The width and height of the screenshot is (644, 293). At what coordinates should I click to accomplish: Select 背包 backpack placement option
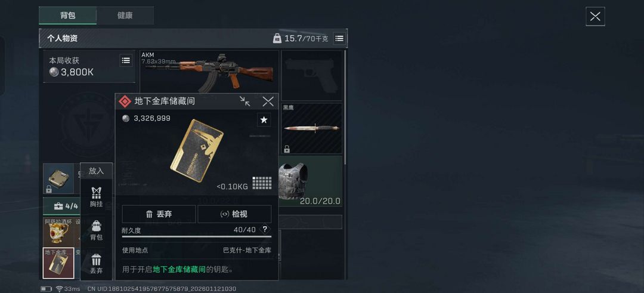coord(96,230)
